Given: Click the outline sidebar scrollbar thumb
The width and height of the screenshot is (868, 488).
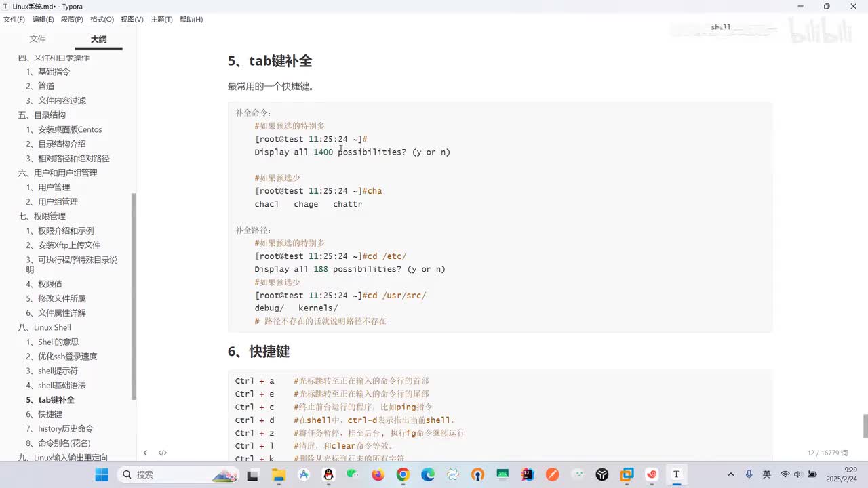Looking at the screenshot, I should 134,296.
